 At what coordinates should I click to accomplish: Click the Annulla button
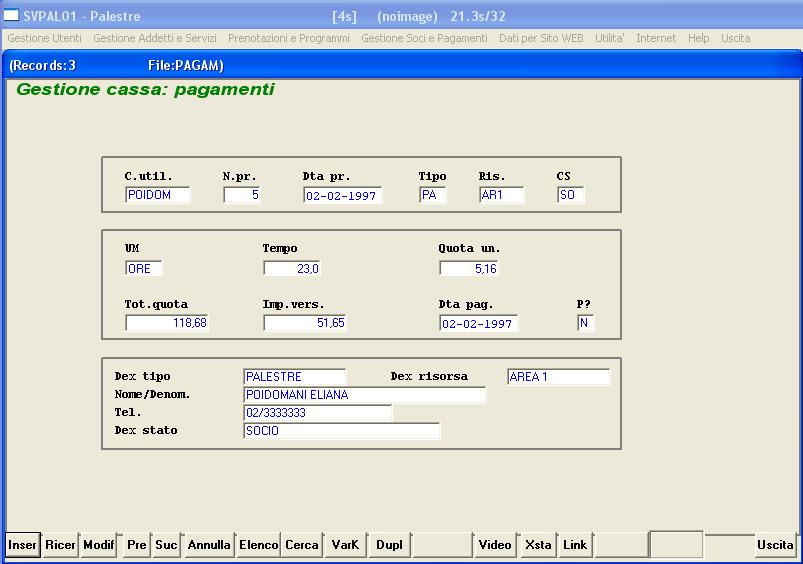209,545
